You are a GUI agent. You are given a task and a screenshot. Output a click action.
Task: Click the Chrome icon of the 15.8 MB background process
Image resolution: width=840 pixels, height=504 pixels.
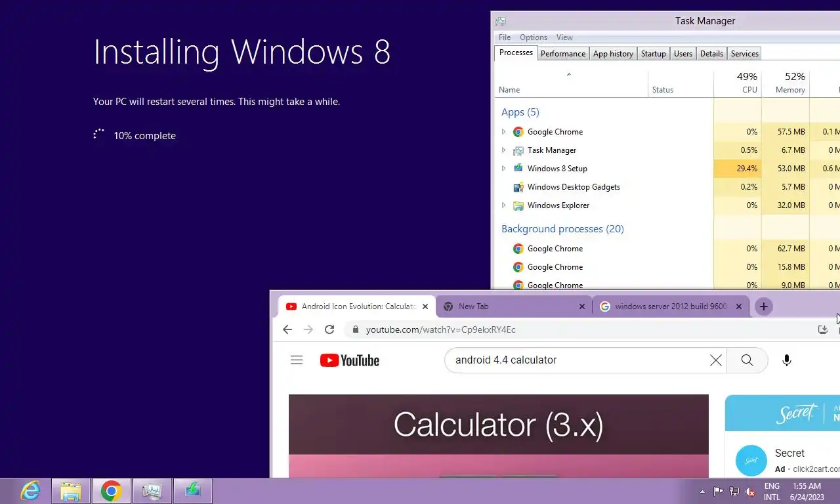tap(518, 267)
